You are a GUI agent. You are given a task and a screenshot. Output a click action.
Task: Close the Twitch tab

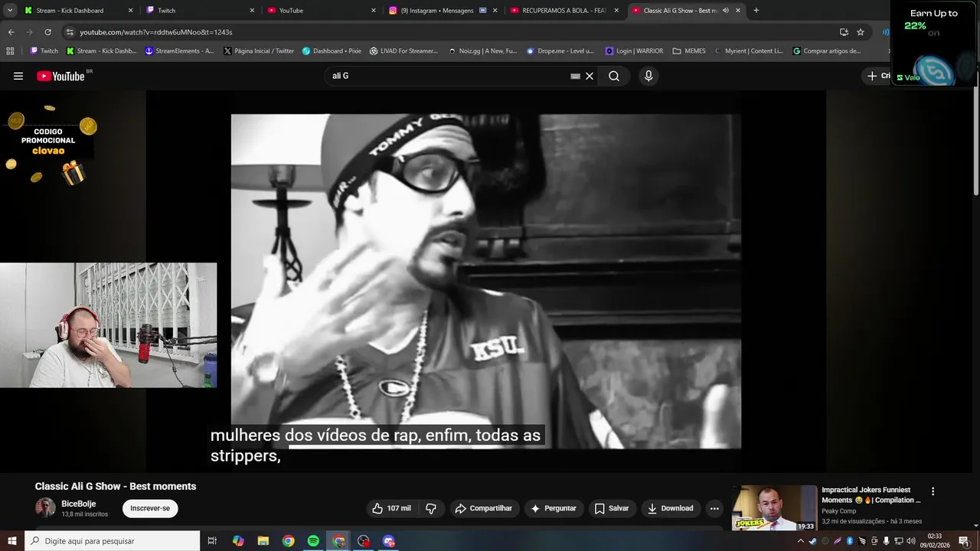click(x=252, y=11)
